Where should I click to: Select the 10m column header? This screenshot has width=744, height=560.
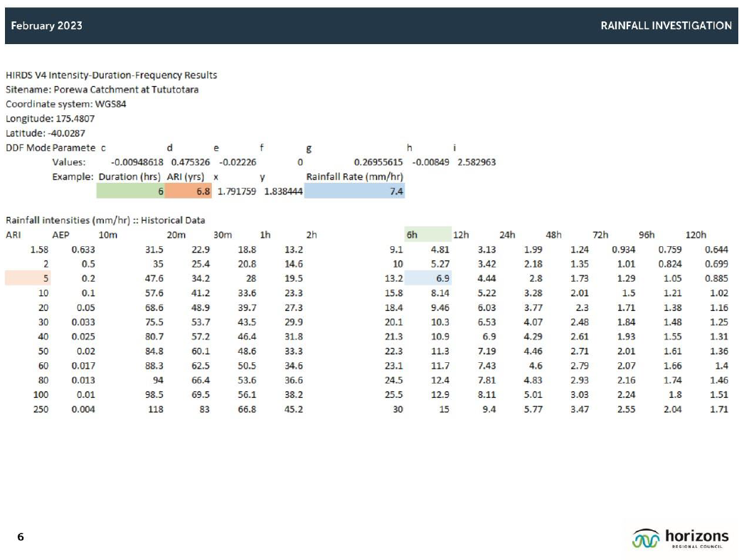(107, 235)
